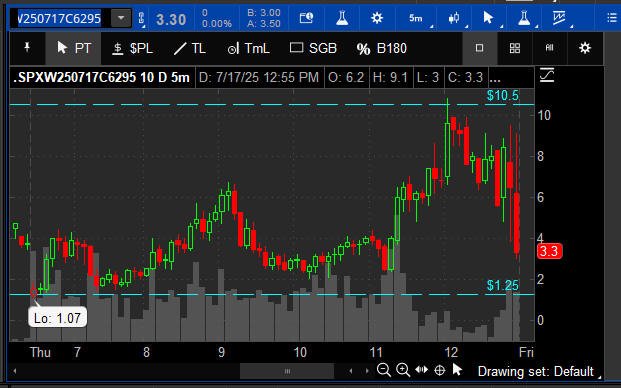Image resolution: width=621 pixels, height=388 pixels.
Task: Open chart settings gear in blue toolbar
Action: 377,18
